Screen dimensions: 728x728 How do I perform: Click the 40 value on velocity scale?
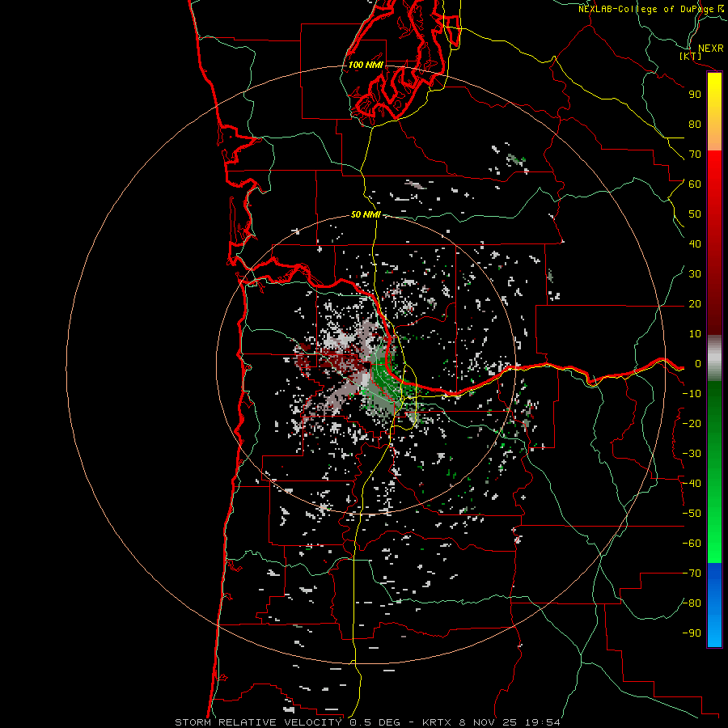(x=695, y=244)
